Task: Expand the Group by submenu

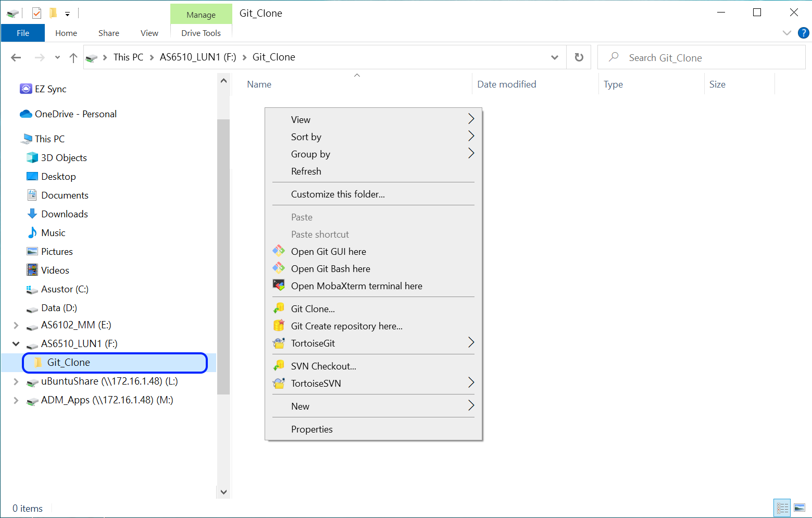Action: pyautogui.click(x=471, y=153)
